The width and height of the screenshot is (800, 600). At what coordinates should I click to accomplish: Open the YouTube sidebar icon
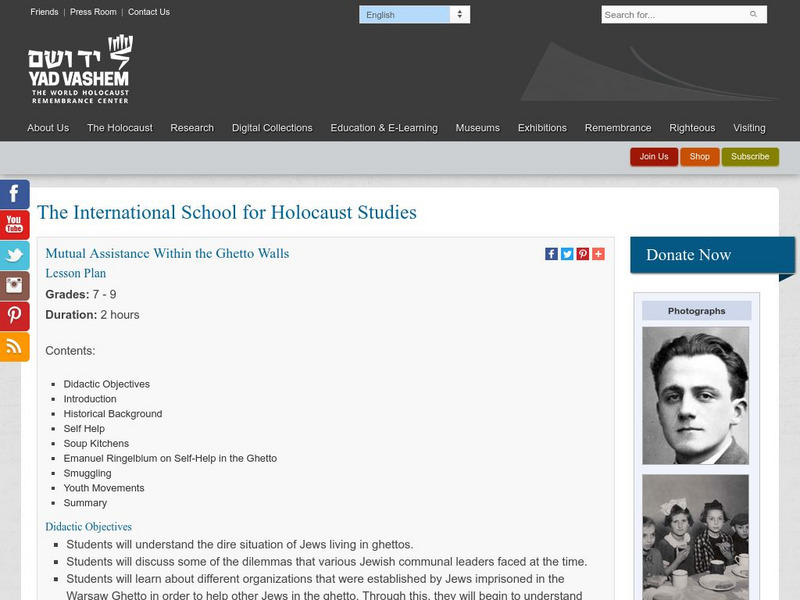pos(14,224)
